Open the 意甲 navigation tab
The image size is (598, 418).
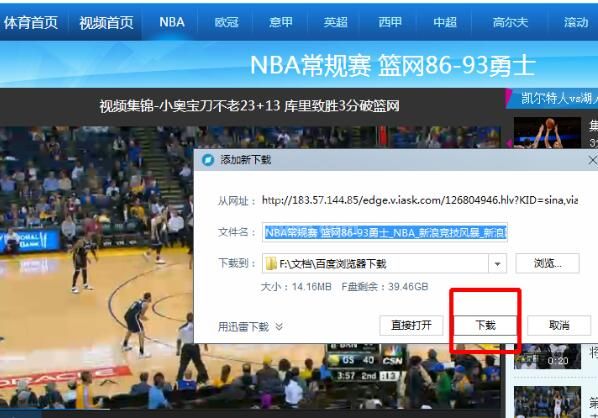[281, 22]
